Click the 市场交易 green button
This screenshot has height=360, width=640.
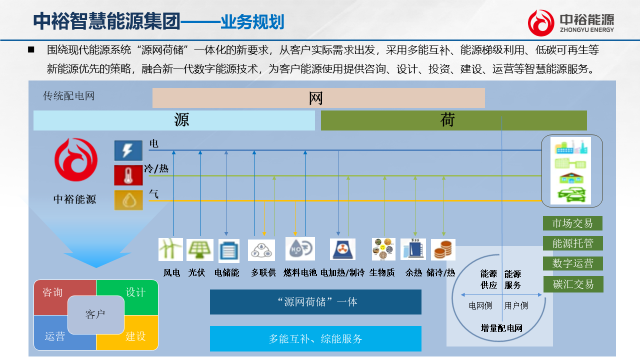pyautogui.click(x=572, y=223)
